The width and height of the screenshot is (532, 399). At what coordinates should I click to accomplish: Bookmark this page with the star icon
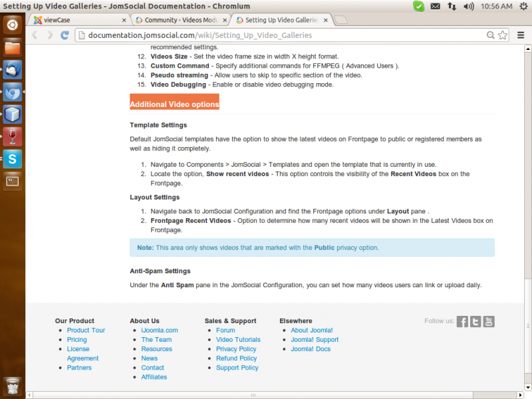pyautogui.click(x=503, y=35)
